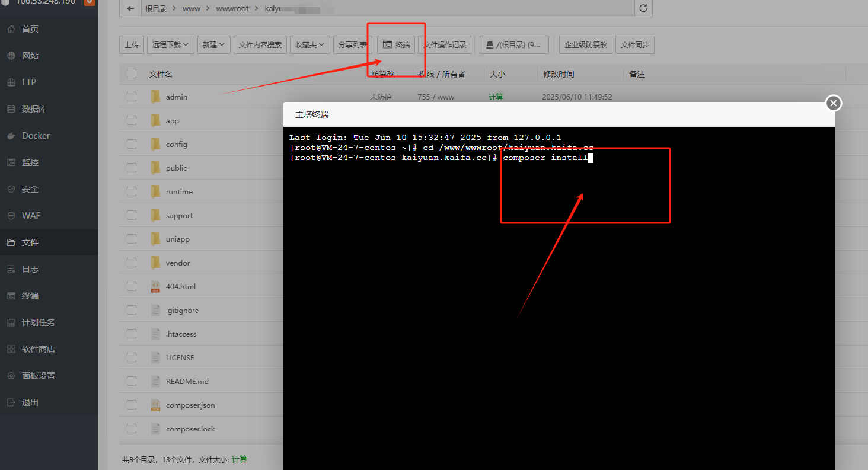Click the .gitignore file icon

[155, 310]
